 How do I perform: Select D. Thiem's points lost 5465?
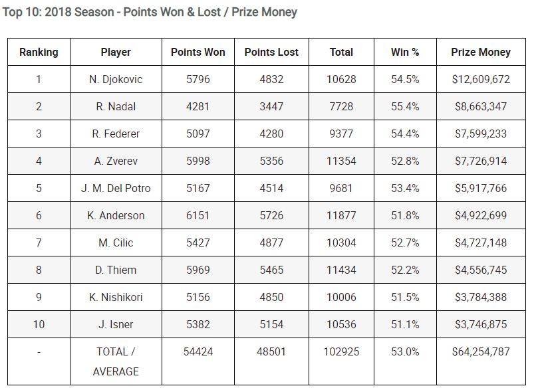271,270
